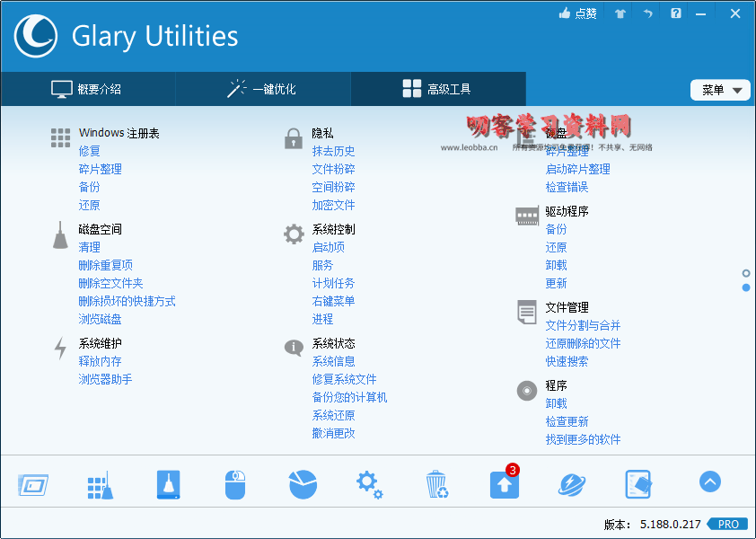
Task: Open the recycle bin uninstaller icon
Action: pyautogui.click(x=436, y=485)
